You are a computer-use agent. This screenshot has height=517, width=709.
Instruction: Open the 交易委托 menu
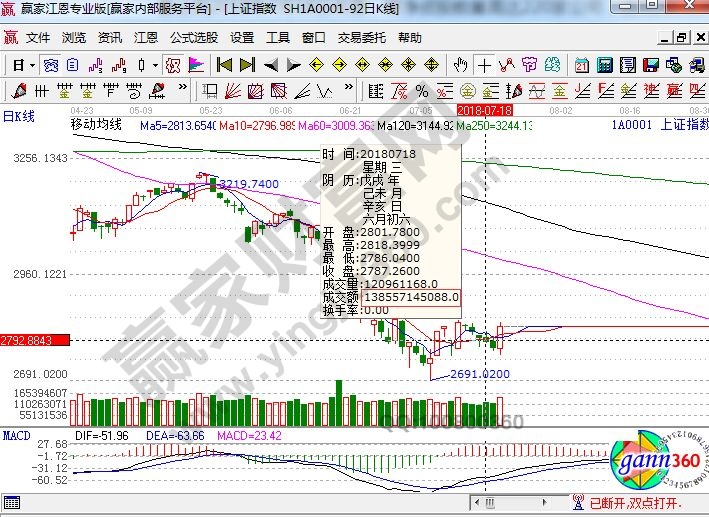(x=361, y=38)
